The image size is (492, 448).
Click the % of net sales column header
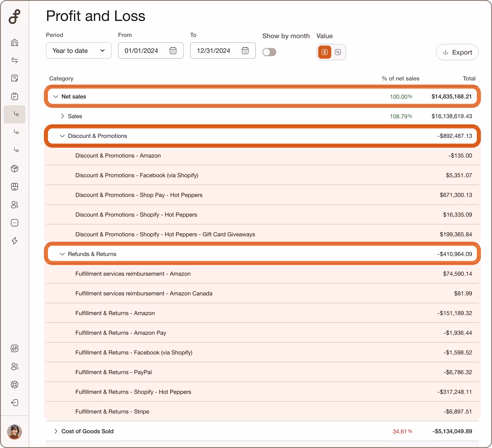tap(401, 78)
